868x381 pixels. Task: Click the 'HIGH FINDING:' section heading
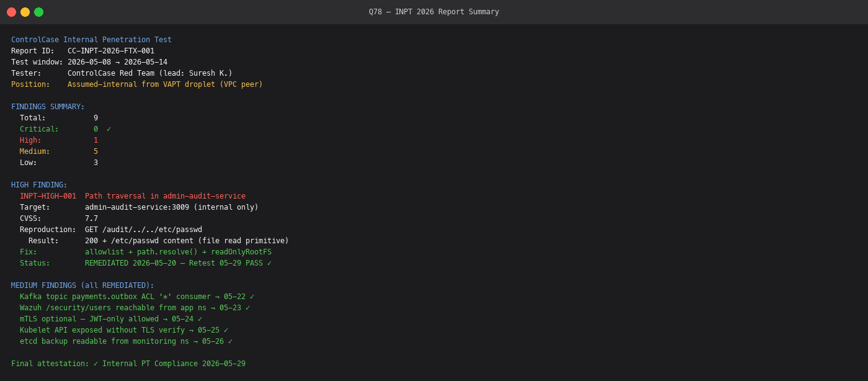click(x=39, y=185)
